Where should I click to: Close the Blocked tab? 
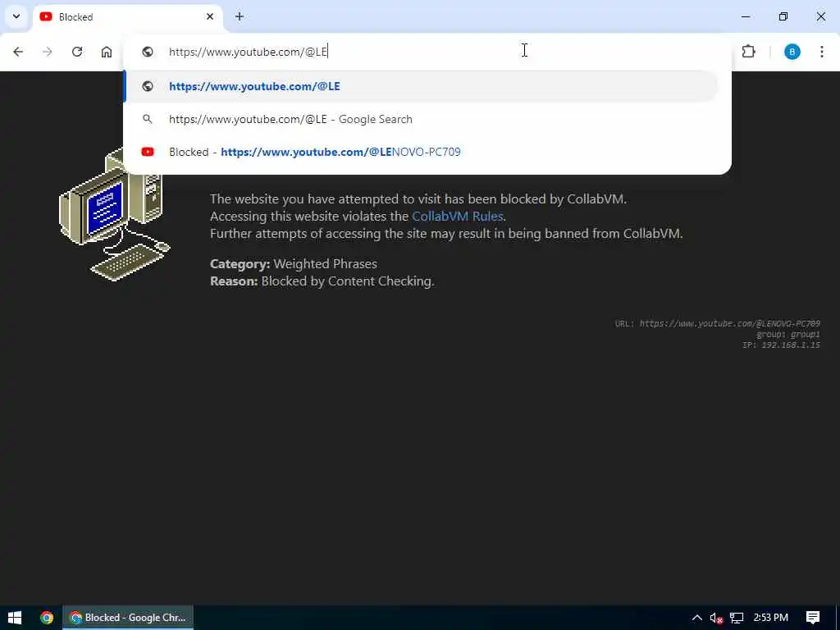pyautogui.click(x=210, y=16)
